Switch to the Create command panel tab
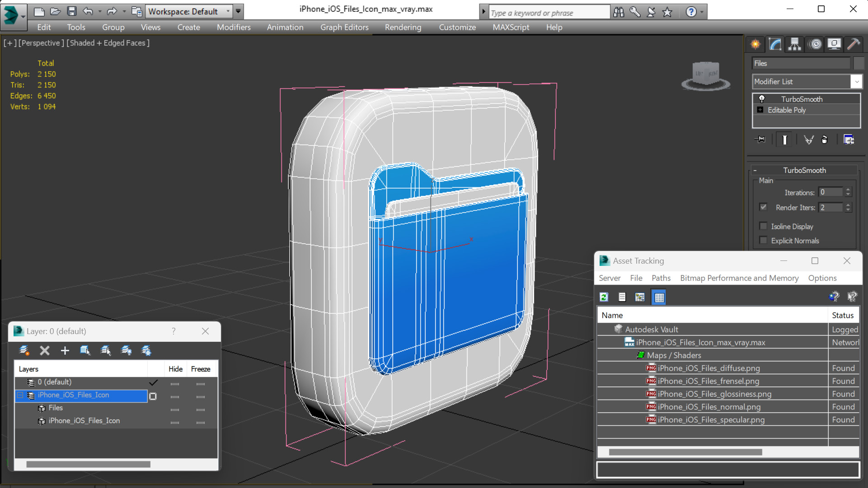 [755, 44]
